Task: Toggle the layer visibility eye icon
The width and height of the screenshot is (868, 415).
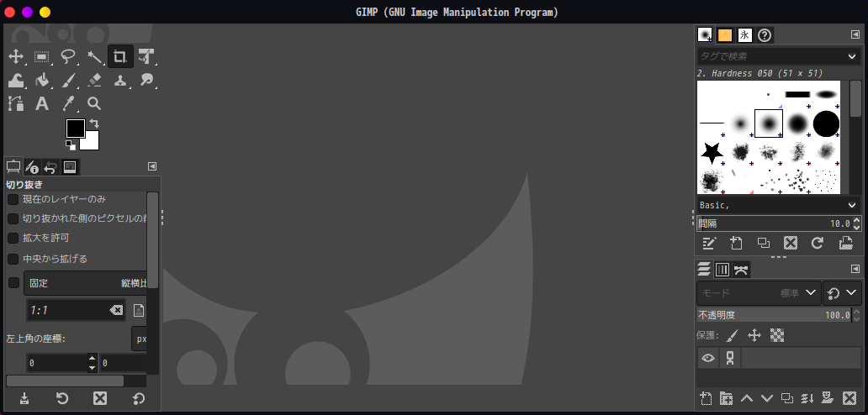Action: [x=708, y=358]
